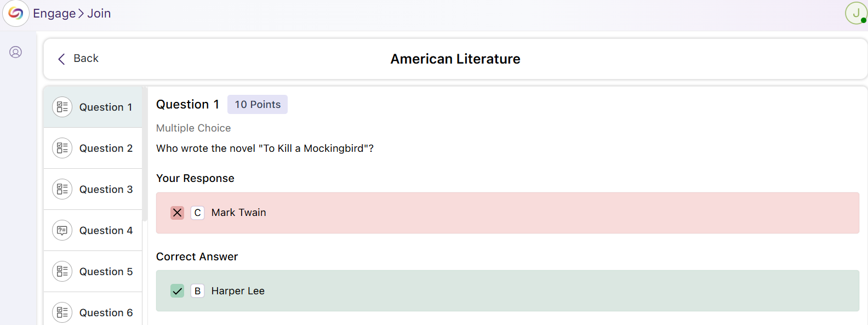868x325 pixels.
Task: Select Question 4 in the question list
Action: [106, 230]
